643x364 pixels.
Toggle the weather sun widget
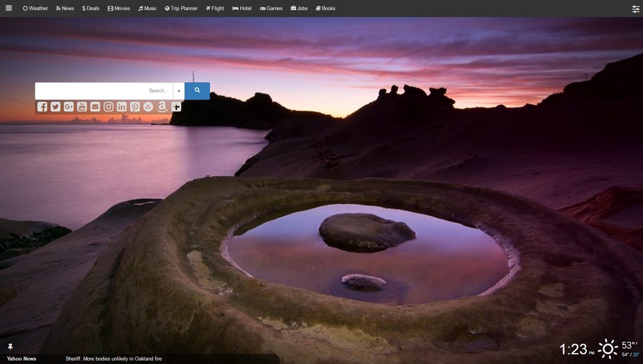(x=608, y=348)
